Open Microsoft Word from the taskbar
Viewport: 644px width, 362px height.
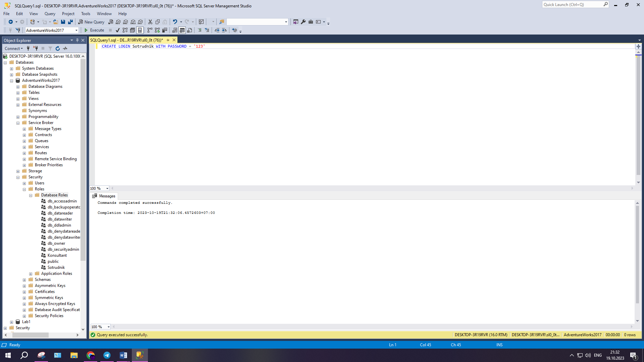123,355
